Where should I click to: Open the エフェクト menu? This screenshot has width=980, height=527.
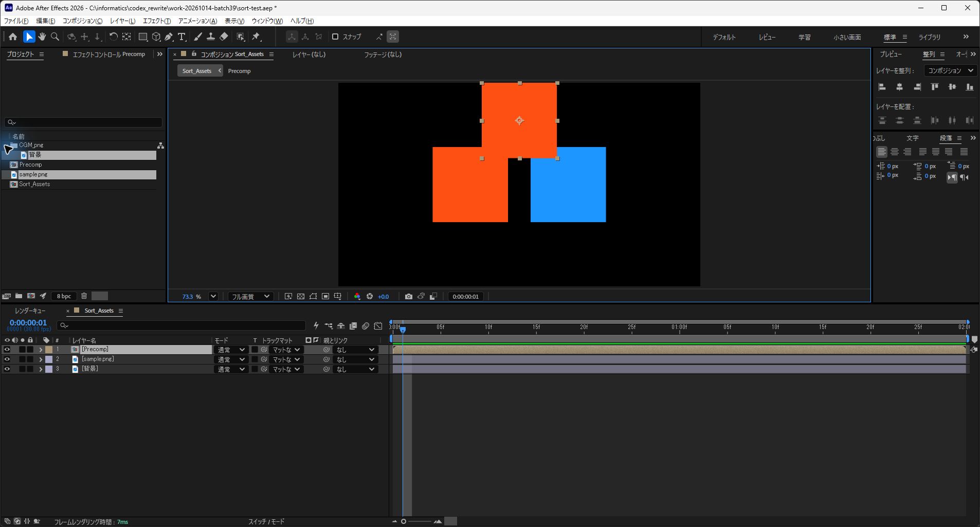tap(156, 21)
